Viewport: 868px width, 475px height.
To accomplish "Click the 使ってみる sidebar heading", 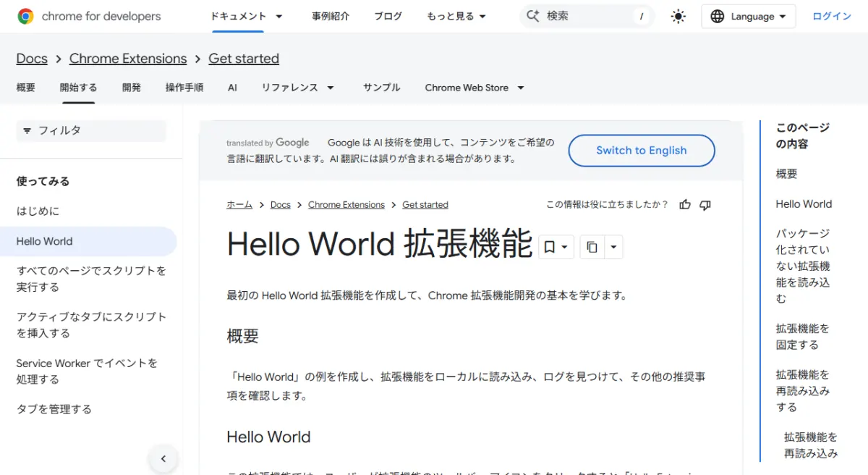I will click(x=43, y=182).
